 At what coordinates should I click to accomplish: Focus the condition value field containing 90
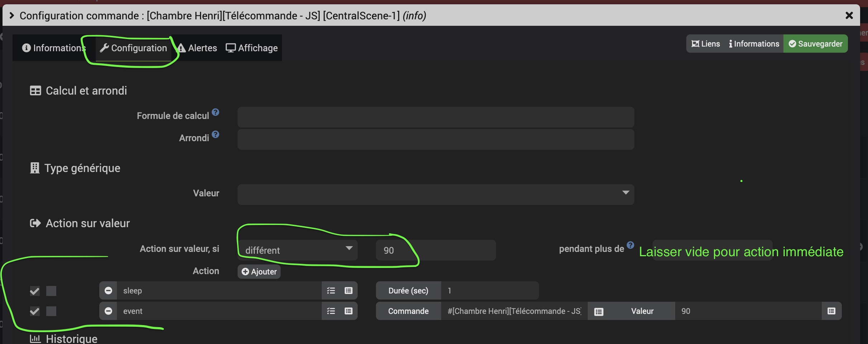(x=436, y=250)
